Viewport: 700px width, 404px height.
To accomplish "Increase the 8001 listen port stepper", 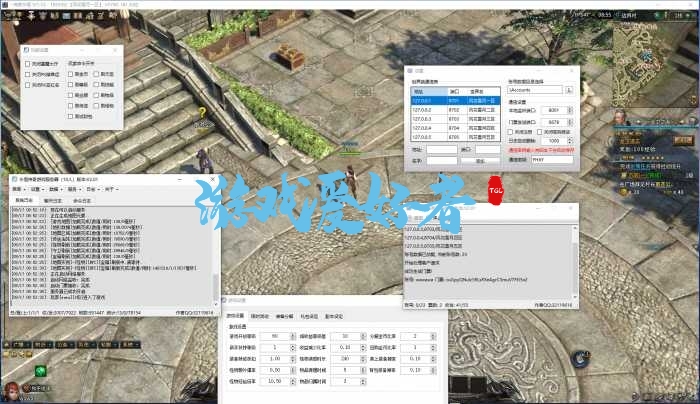I will (x=570, y=108).
